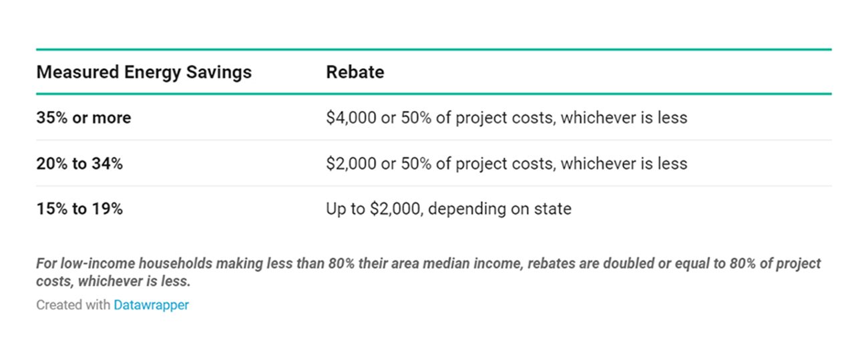Open the Datawrapper link
The height and width of the screenshot is (353, 868).
click(x=151, y=305)
